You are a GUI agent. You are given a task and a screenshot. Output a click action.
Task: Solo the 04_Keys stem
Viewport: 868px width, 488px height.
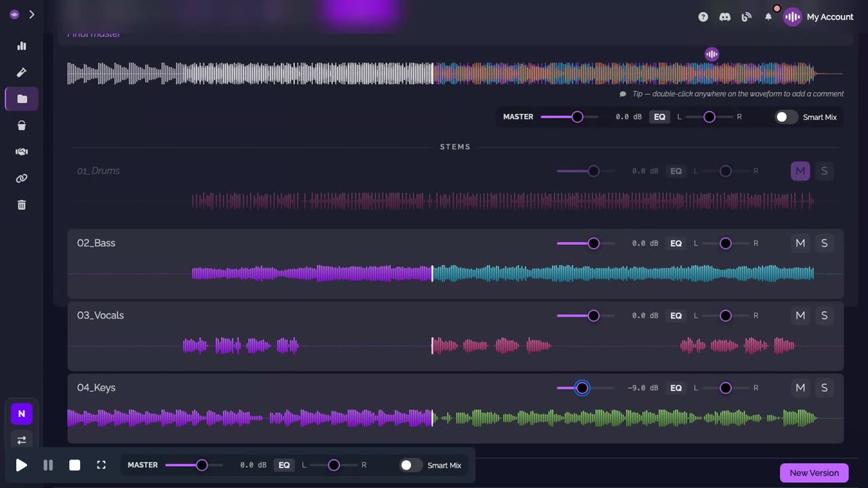[x=824, y=388]
